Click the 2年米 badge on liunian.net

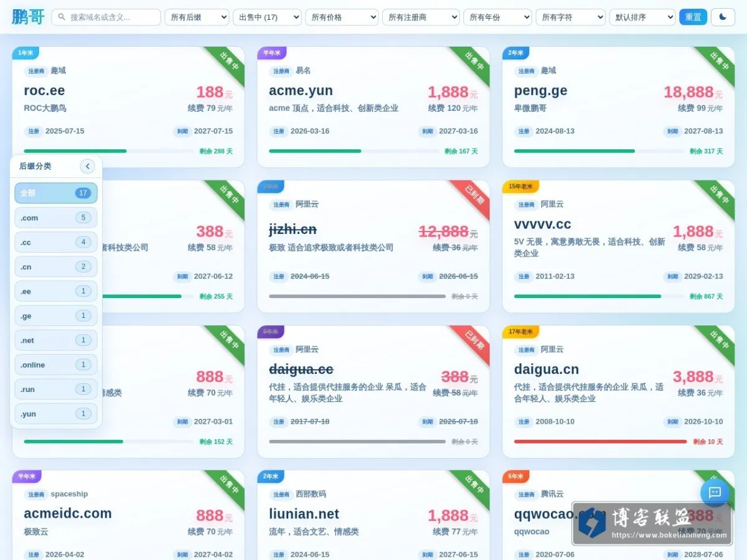tap(270, 477)
